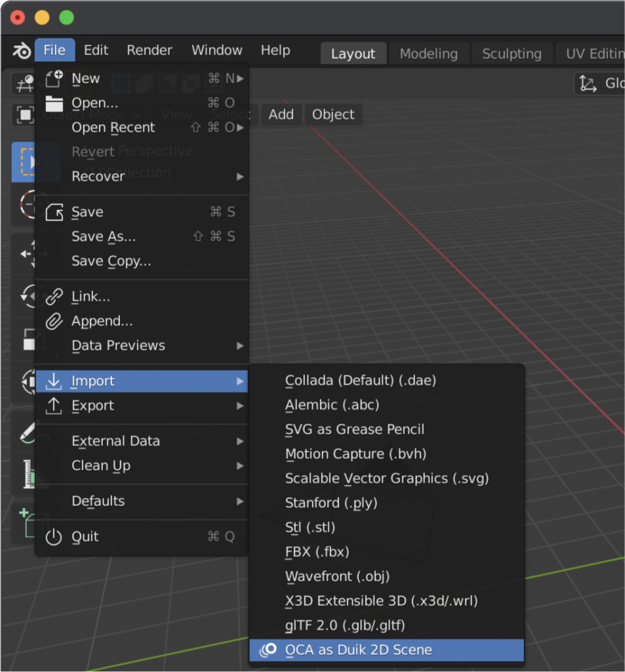Image resolution: width=625 pixels, height=672 pixels.
Task: Expand the Open Recent submenu arrow
Action: pyautogui.click(x=240, y=128)
